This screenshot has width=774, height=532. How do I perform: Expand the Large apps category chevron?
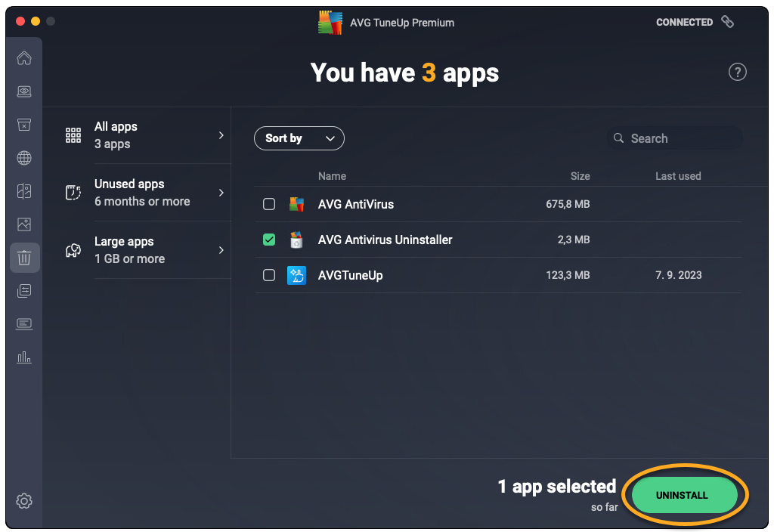point(221,250)
